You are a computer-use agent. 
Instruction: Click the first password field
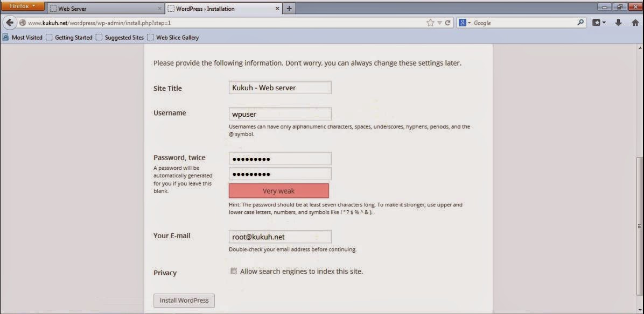tap(280, 159)
